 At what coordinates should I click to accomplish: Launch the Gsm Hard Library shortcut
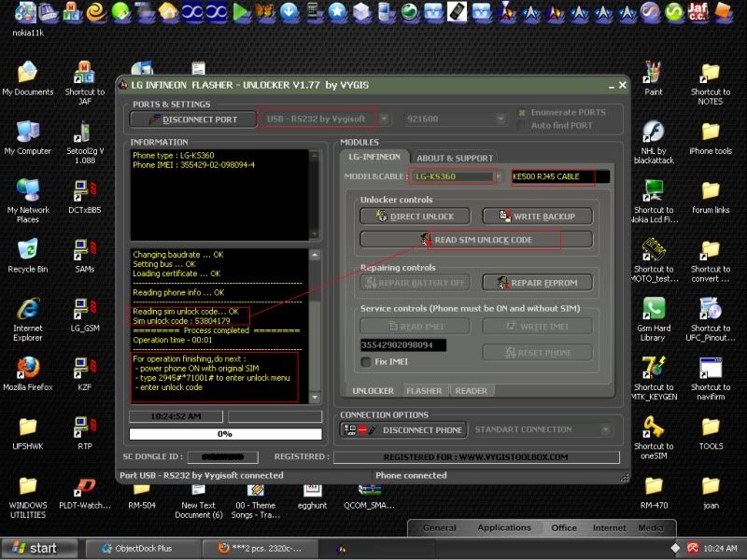tap(653, 319)
